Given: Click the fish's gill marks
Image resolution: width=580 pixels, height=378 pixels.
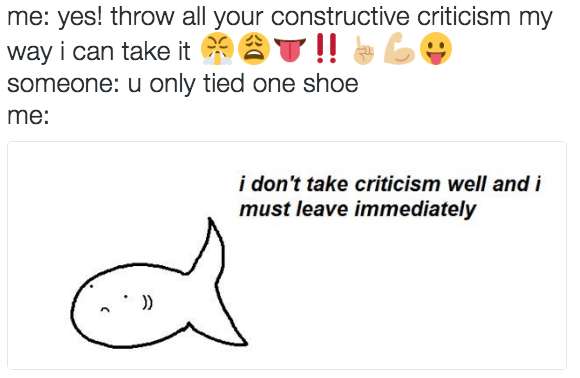Looking at the screenshot, I should pos(147,303).
